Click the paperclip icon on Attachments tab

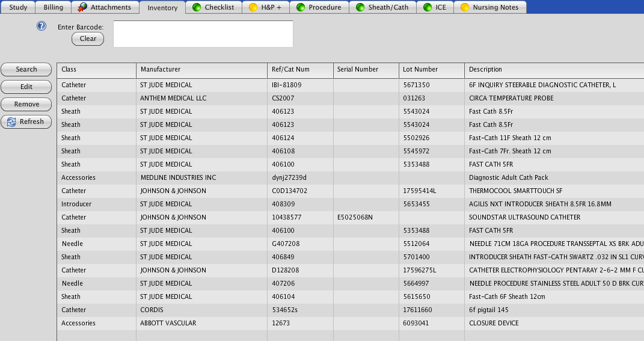pos(82,7)
